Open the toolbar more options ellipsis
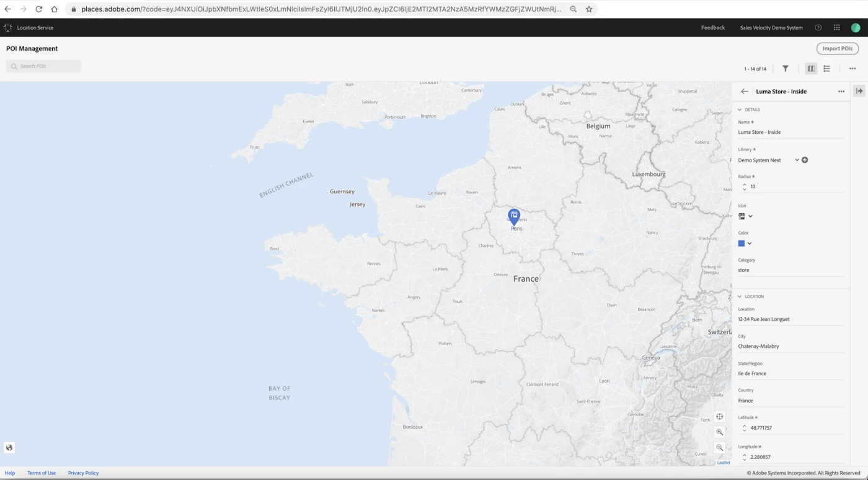 (x=852, y=69)
